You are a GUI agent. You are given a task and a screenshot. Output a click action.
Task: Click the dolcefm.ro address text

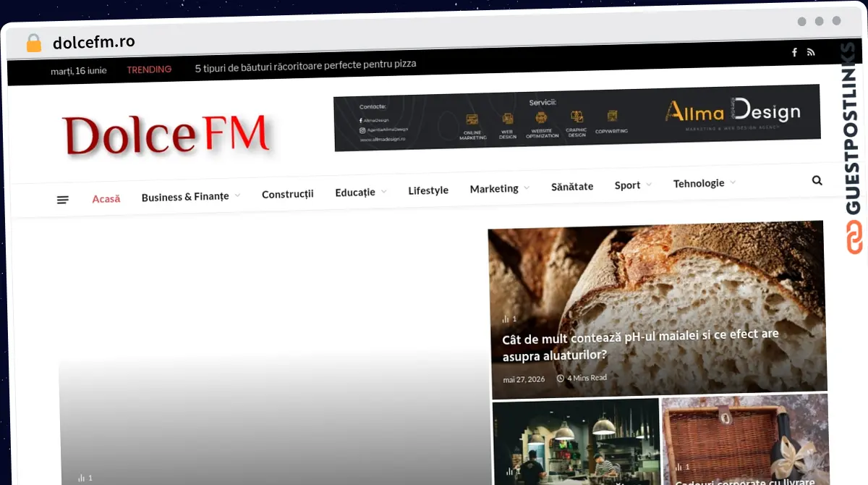(94, 42)
